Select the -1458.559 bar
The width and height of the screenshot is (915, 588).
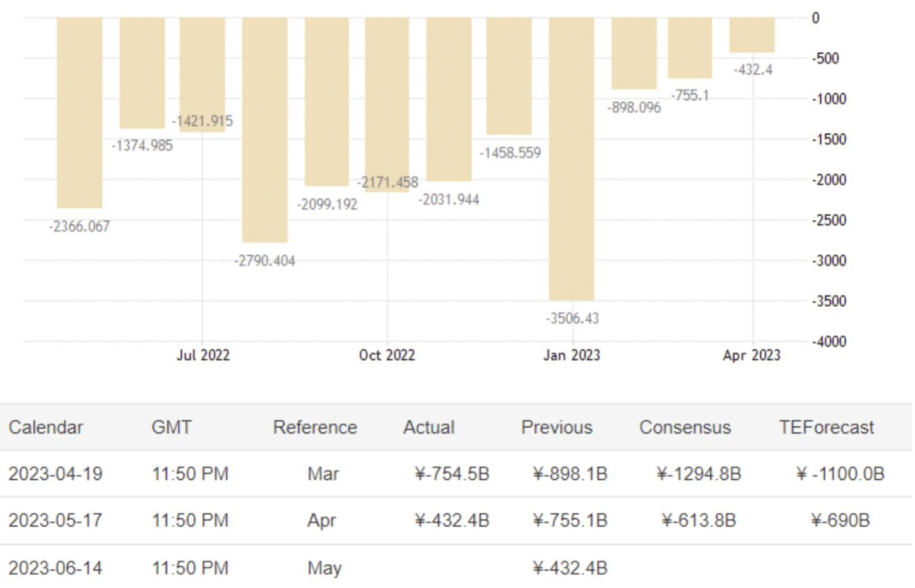click(509, 76)
